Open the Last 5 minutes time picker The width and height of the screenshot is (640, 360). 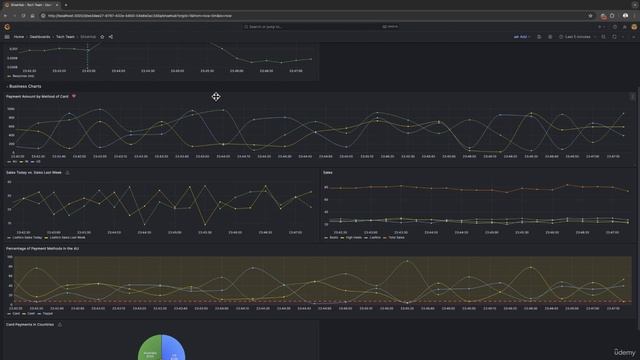(578, 37)
